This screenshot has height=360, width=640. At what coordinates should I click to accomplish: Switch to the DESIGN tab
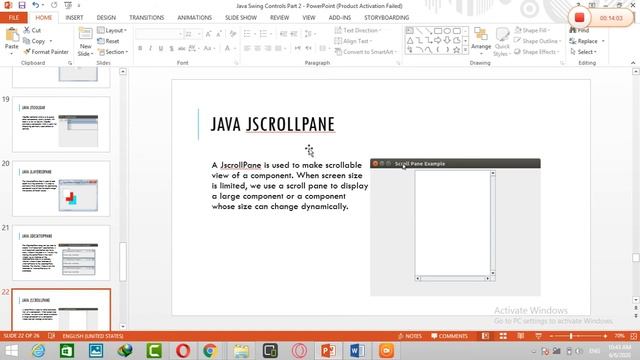(x=106, y=18)
